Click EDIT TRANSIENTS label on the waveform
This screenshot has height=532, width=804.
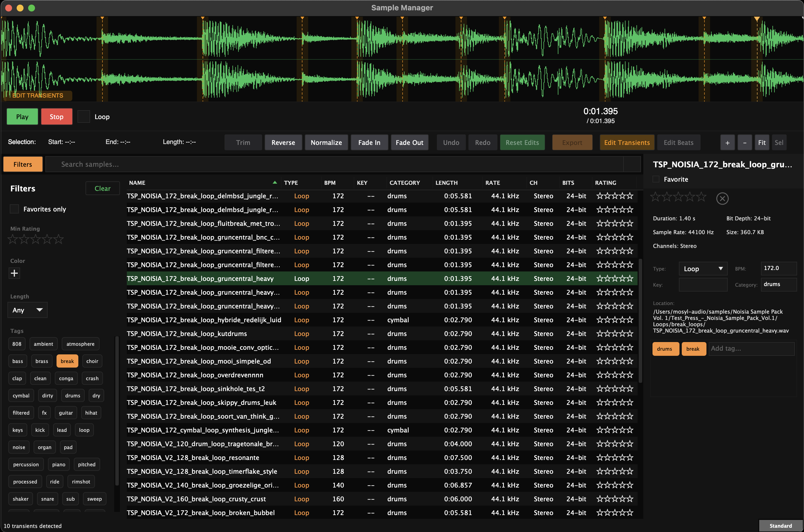pos(38,95)
